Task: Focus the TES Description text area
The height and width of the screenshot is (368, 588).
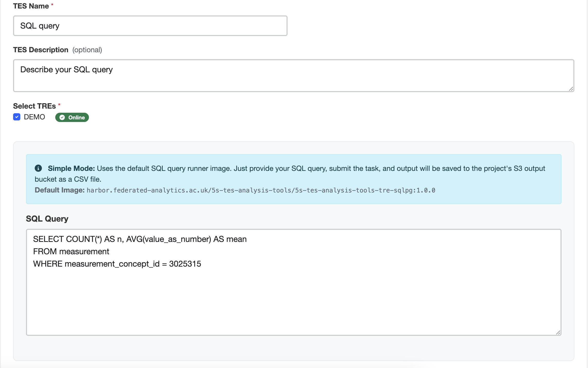Action: pyautogui.click(x=293, y=76)
